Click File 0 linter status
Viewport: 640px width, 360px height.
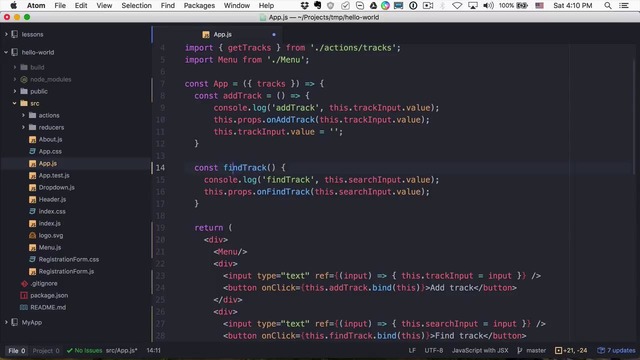17,350
